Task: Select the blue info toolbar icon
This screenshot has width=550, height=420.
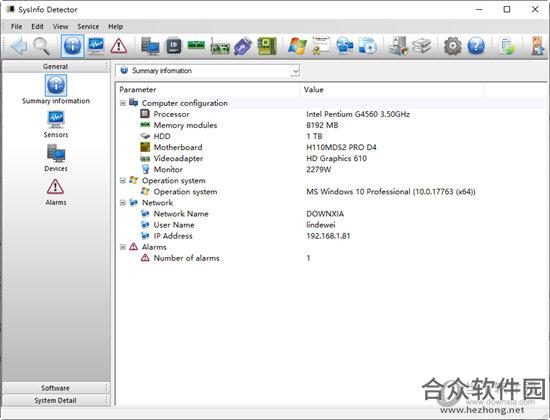Action: click(73, 46)
